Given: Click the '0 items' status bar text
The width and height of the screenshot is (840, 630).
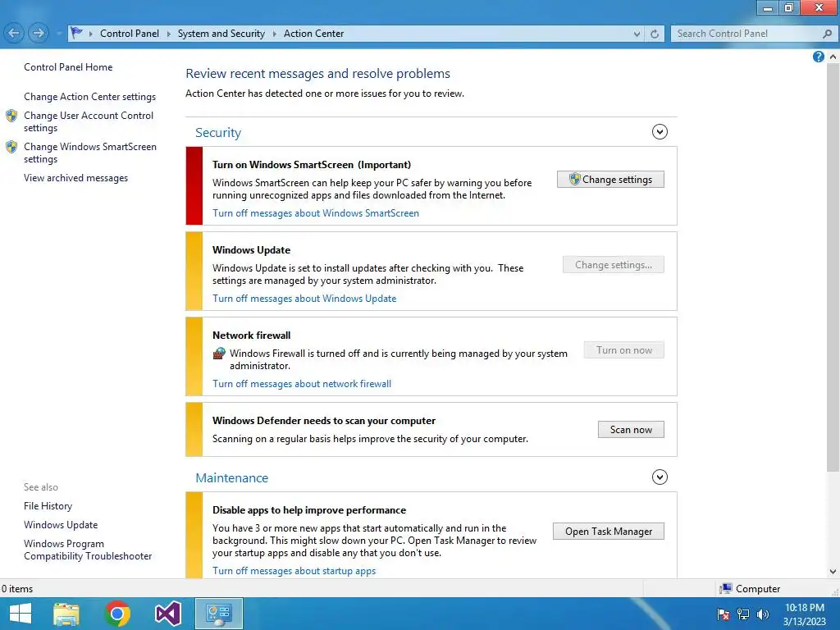Looking at the screenshot, I should [x=17, y=589].
